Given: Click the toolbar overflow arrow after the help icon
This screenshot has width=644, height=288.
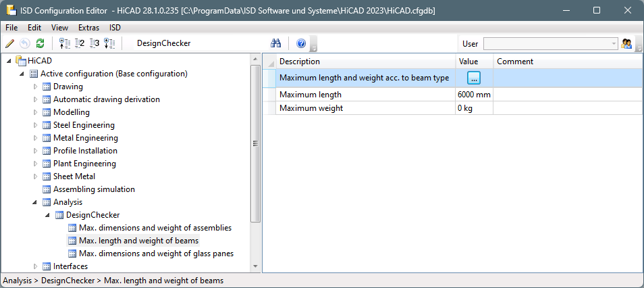Looking at the screenshot, I should pos(313,44).
